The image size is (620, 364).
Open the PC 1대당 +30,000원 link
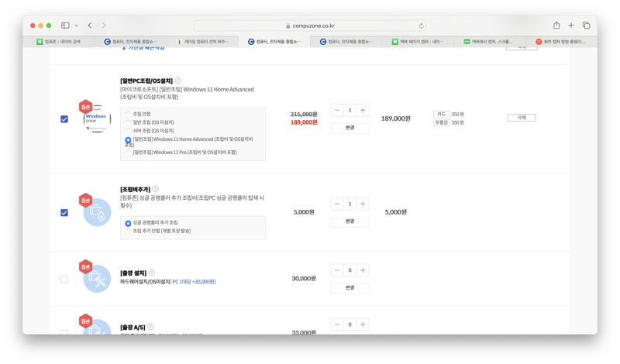click(x=193, y=281)
